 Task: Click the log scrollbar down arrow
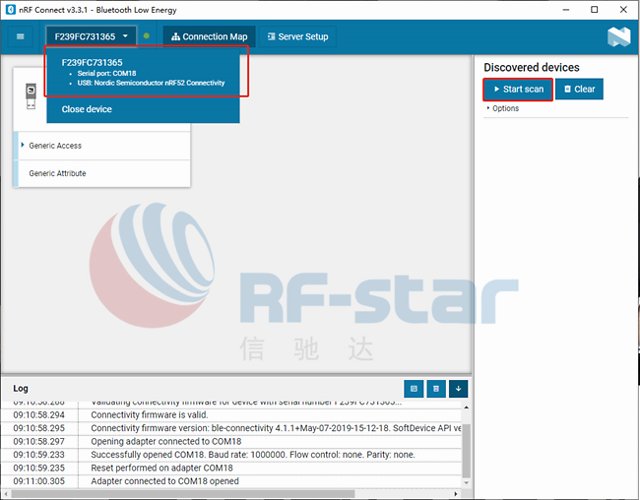[x=466, y=483]
